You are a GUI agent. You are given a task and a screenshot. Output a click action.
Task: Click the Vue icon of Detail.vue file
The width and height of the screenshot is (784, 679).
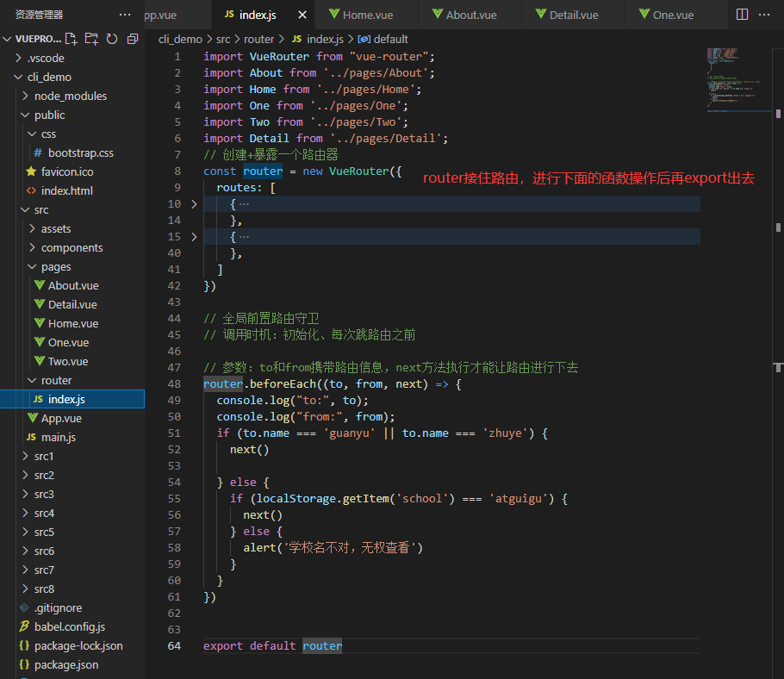point(40,304)
